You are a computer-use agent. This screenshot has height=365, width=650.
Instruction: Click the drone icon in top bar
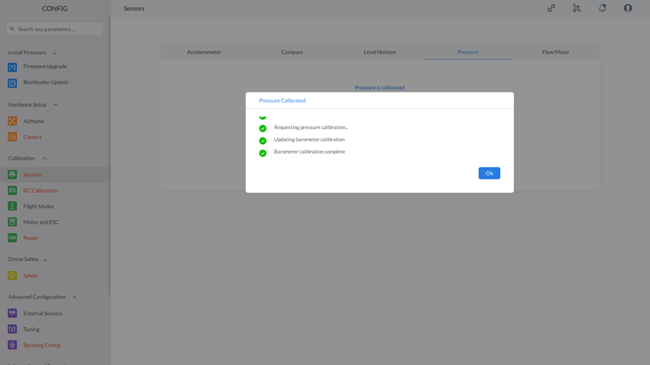(577, 8)
